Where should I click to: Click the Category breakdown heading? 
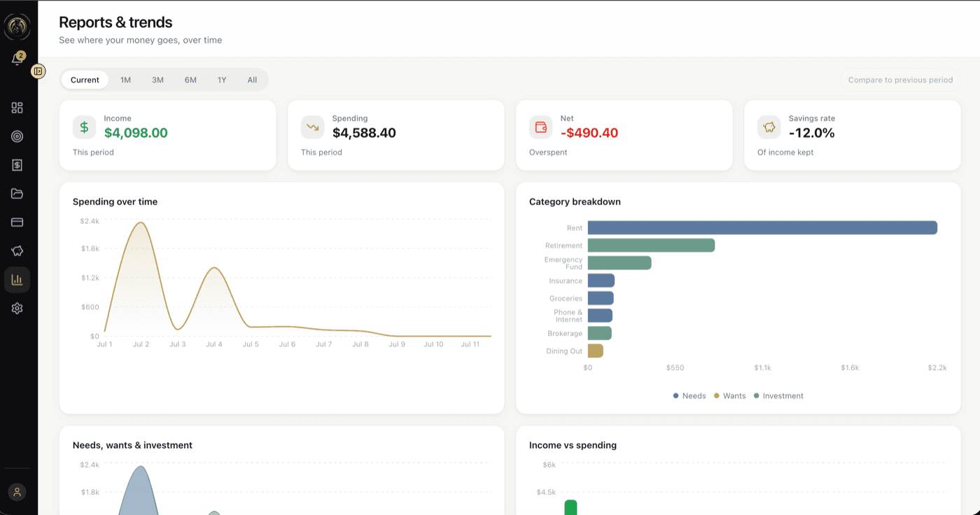coord(575,202)
